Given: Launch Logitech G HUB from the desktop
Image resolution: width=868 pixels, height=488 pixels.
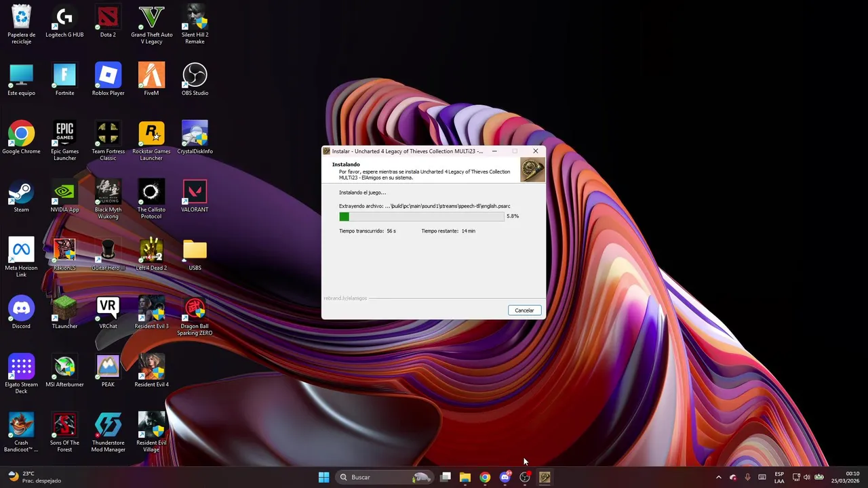Looking at the screenshot, I should (x=64, y=22).
